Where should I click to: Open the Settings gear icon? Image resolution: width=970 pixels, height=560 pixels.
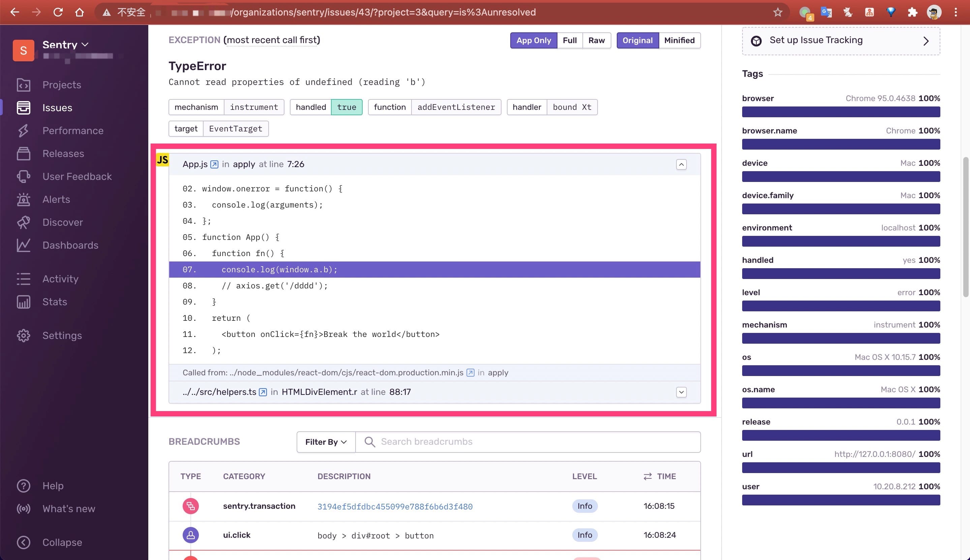pos(24,335)
